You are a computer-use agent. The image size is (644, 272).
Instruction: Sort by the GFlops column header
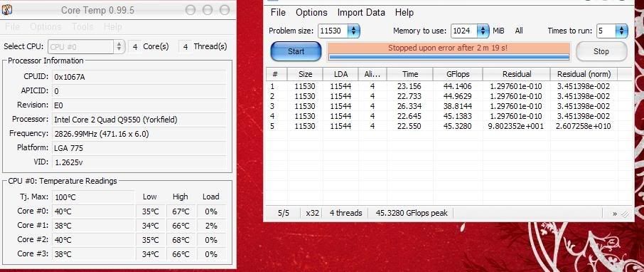pos(458,74)
